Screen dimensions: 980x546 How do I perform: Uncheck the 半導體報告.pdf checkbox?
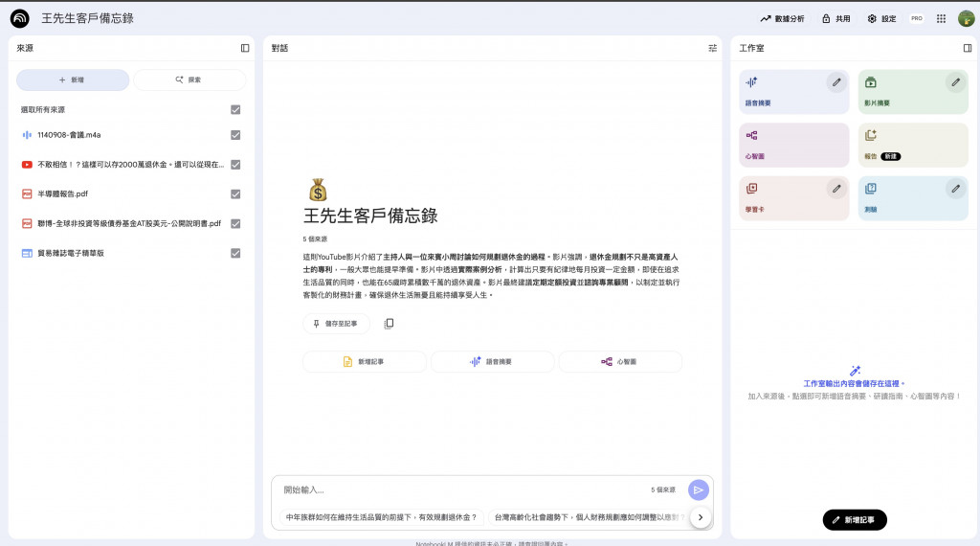point(235,193)
